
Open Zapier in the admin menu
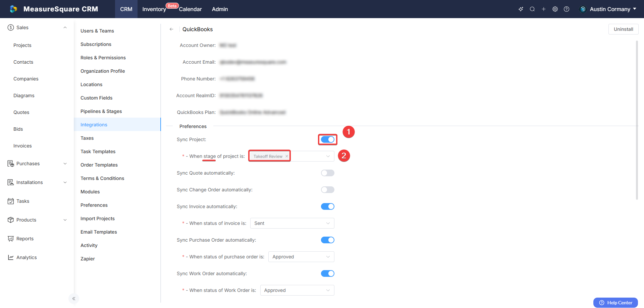88,259
